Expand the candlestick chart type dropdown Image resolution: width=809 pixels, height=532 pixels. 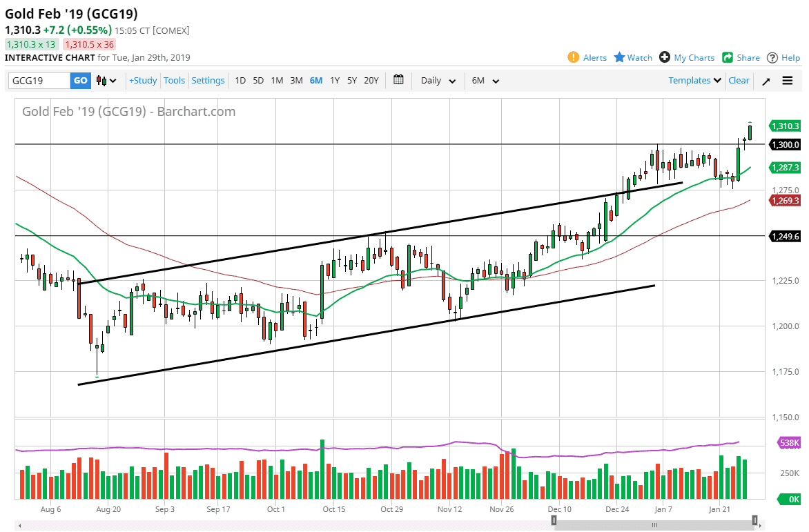pyautogui.click(x=106, y=81)
